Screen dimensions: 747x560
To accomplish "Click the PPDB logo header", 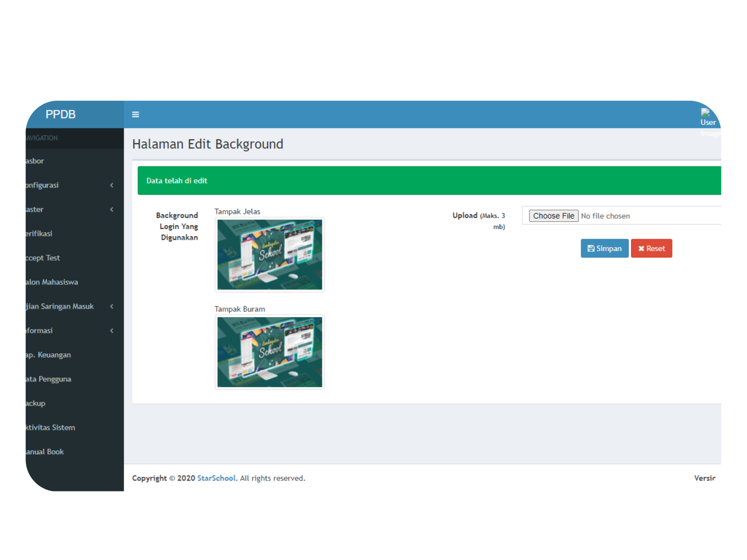I will click(61, 114).
